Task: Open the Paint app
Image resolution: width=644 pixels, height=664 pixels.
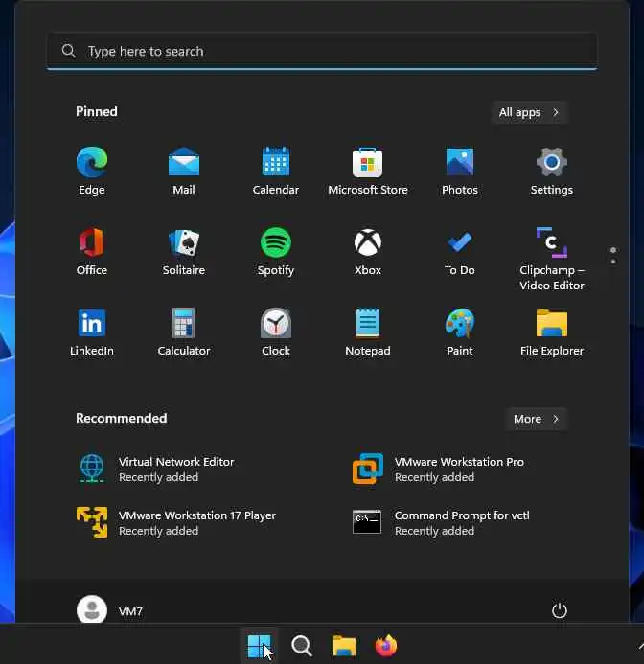Action: point(460,332)
